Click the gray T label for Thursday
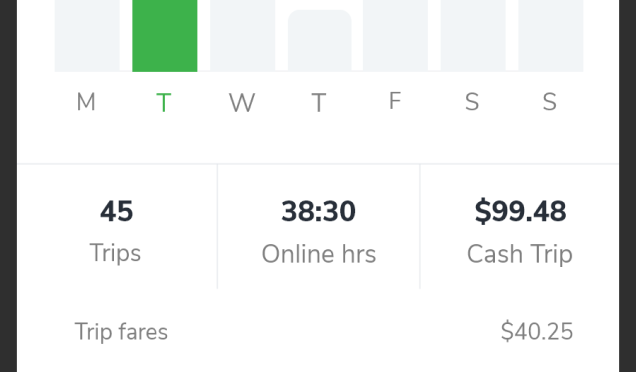636x372 pixels. click(319, 102)
